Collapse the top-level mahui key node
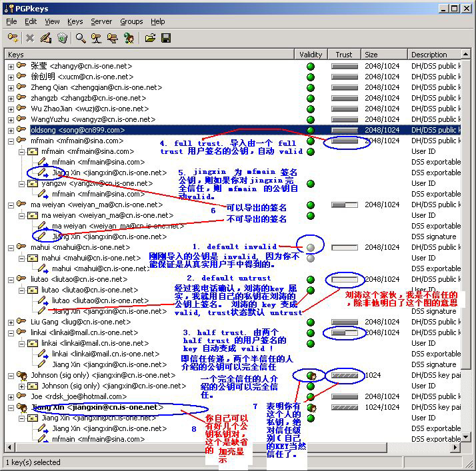 [11, 248]
